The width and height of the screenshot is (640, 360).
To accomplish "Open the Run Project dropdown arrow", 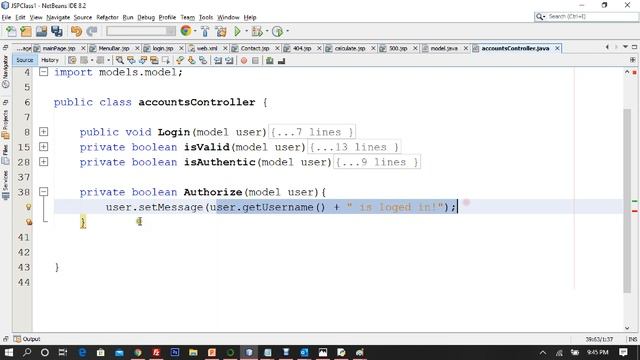I will click(x=246, y=31).
